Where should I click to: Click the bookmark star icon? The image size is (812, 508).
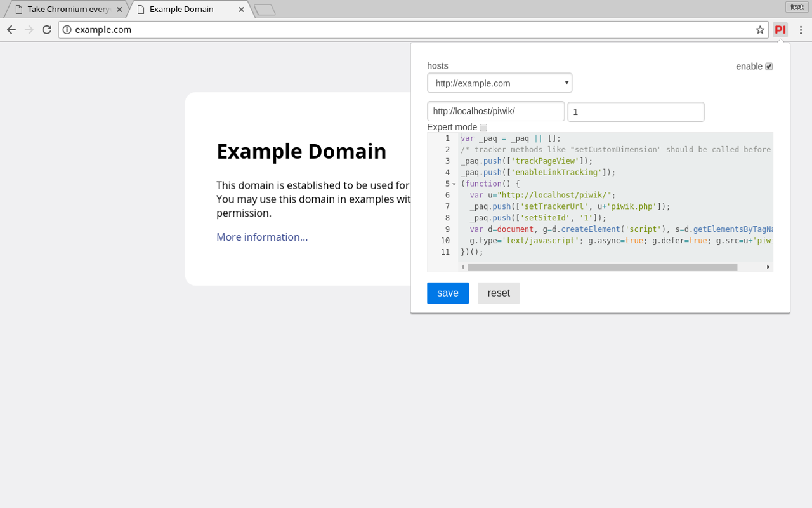[760, 29]
